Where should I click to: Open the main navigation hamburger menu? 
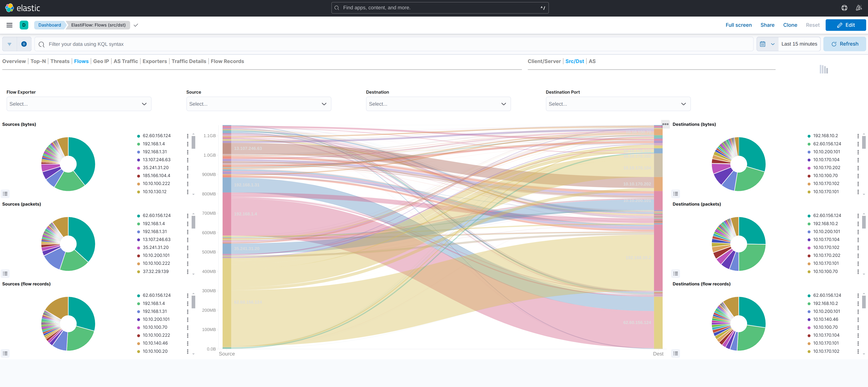point(10,25)
